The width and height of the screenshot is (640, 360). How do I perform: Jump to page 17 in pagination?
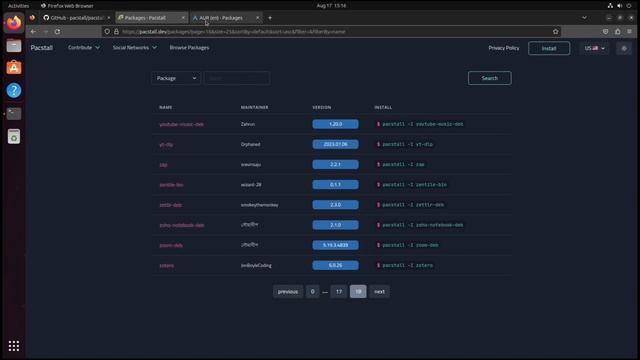tap(339, 291)
